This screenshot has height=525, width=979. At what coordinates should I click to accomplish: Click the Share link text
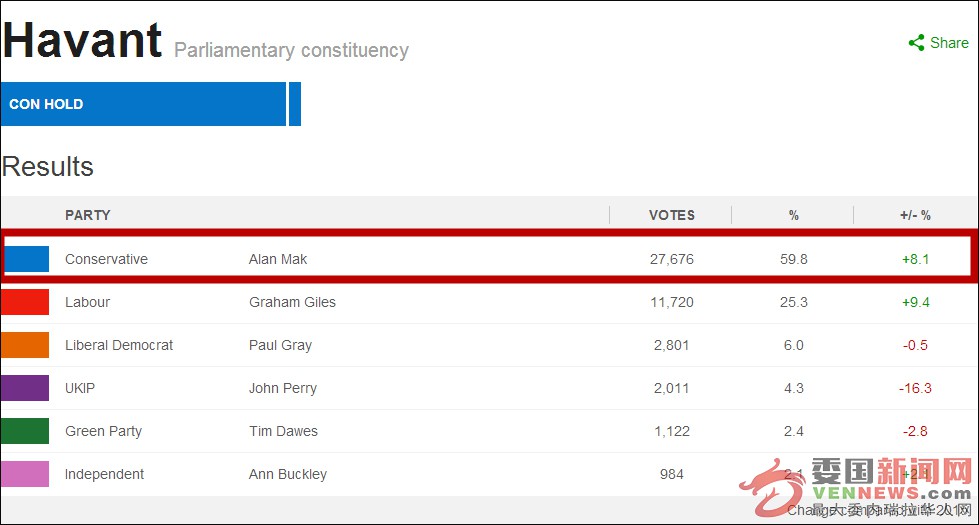pos(950,42)
